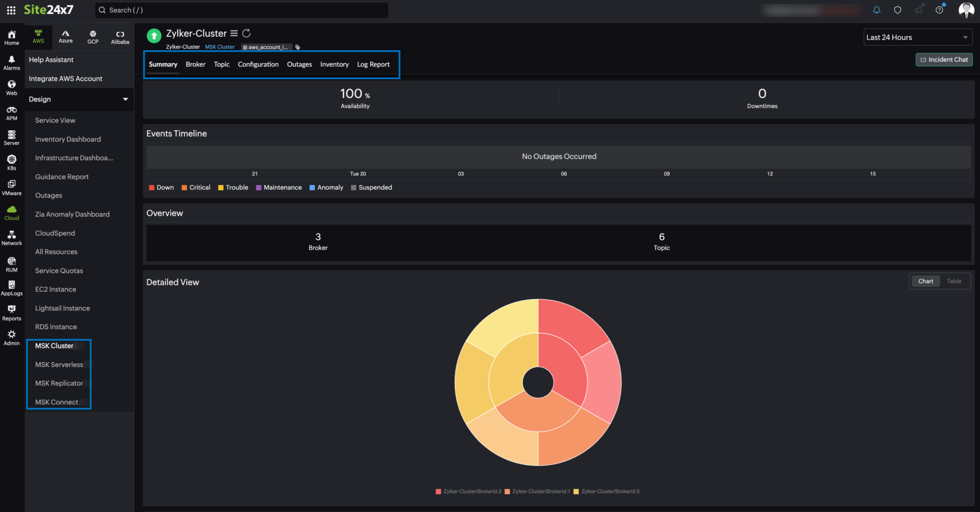Click the MSK Serverless menu item
The image size is (980, 512).
59,364
